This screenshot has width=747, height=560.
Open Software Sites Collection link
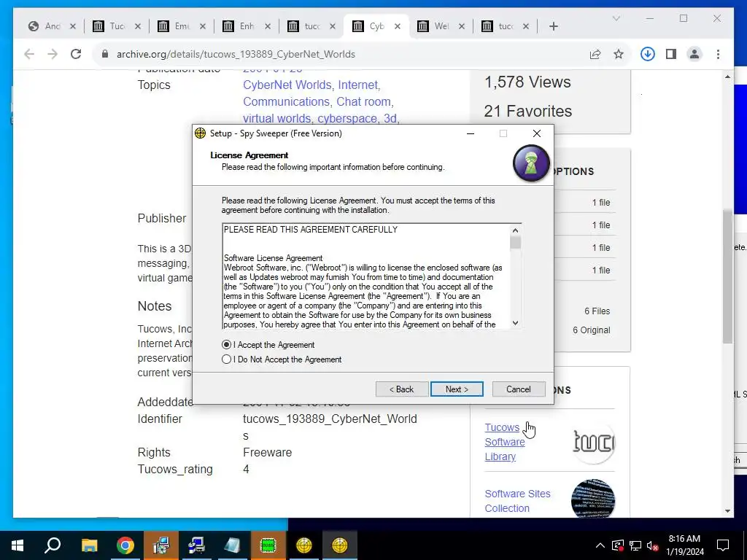tap(517, 501)
